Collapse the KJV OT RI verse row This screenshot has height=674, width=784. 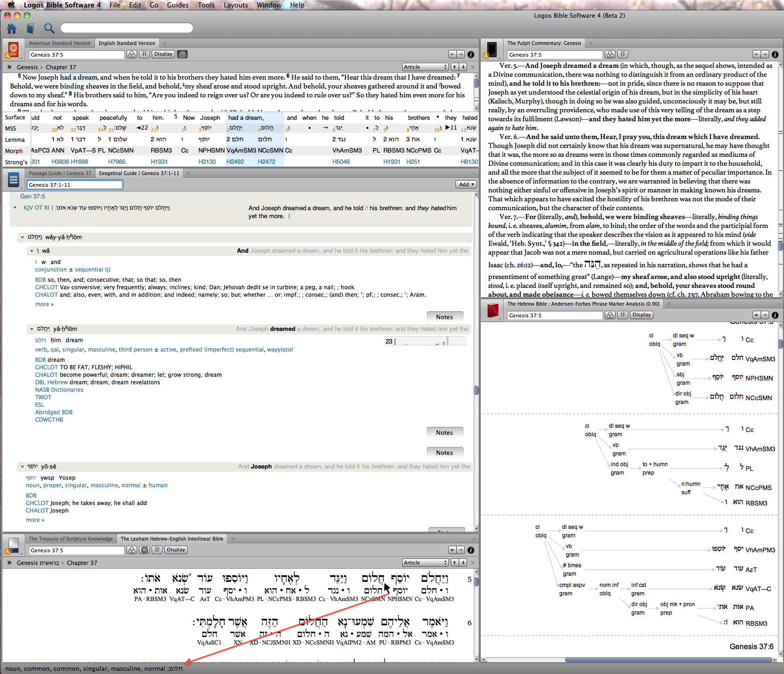[15, 208]
